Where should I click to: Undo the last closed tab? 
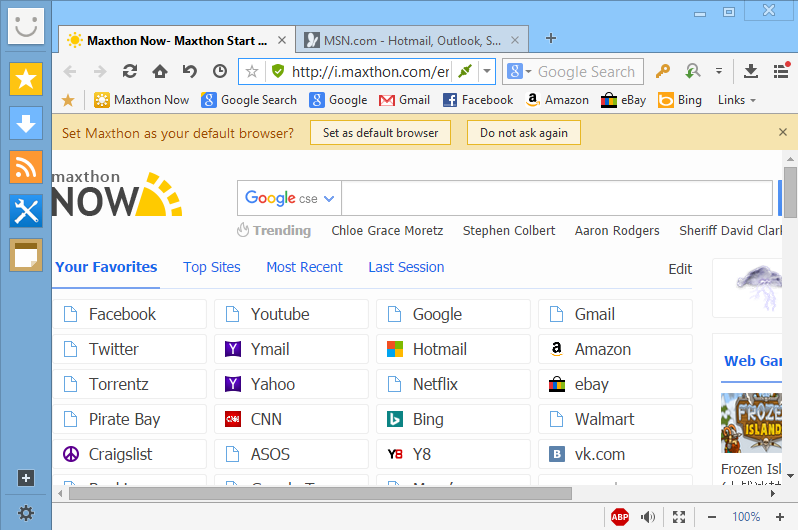[190, 71]
